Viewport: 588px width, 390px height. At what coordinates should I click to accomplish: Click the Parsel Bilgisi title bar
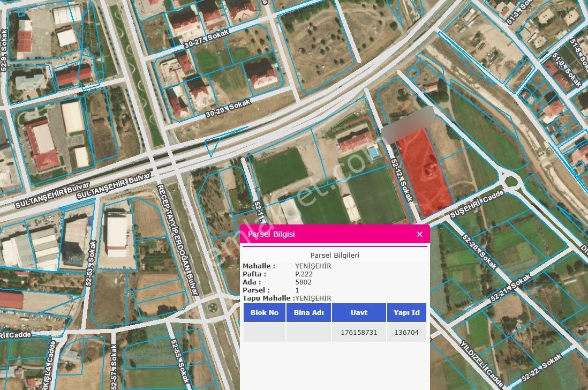[335, 235]
